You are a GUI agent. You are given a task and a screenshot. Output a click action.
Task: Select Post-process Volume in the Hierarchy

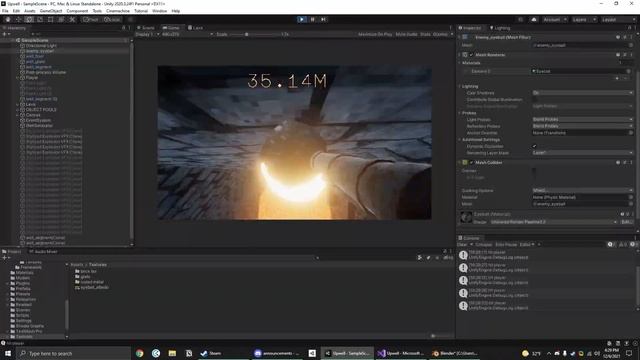(46, 72)
